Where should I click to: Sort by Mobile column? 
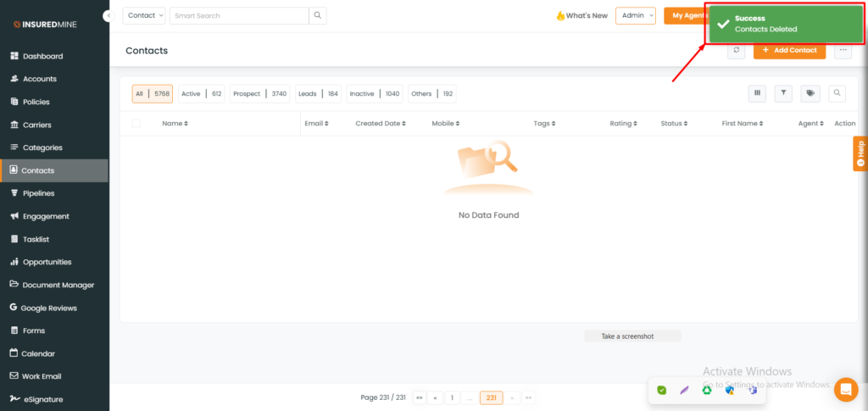click(x=446, y=124)
